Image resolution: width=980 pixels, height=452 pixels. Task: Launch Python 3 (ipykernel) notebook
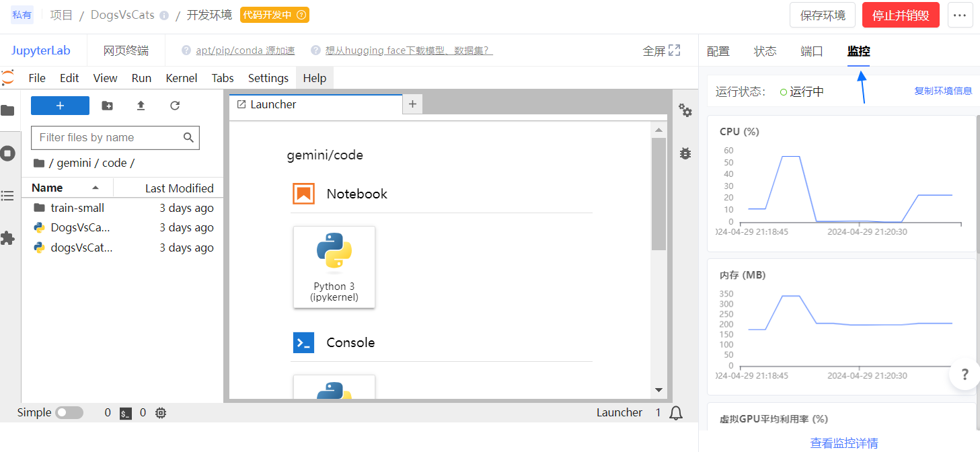(334, 267)
